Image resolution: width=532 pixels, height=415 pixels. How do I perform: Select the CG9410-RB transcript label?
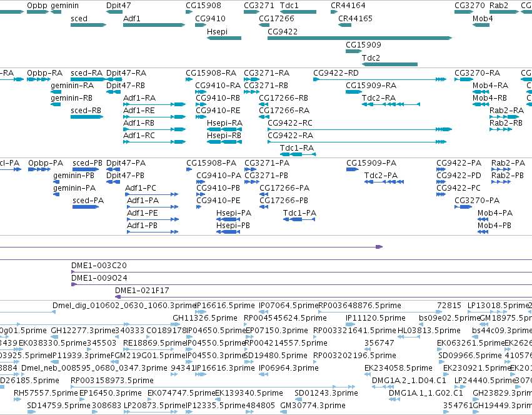coord(218,98)
